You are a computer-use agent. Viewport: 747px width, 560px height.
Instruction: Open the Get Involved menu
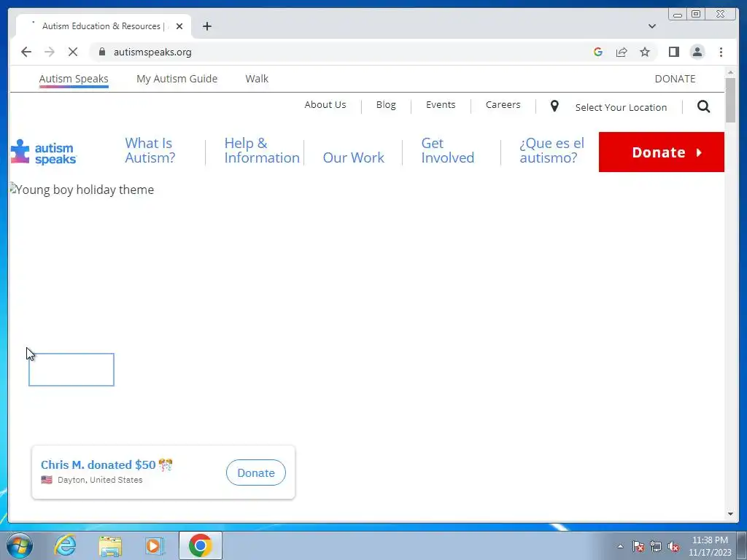[448, 150]
